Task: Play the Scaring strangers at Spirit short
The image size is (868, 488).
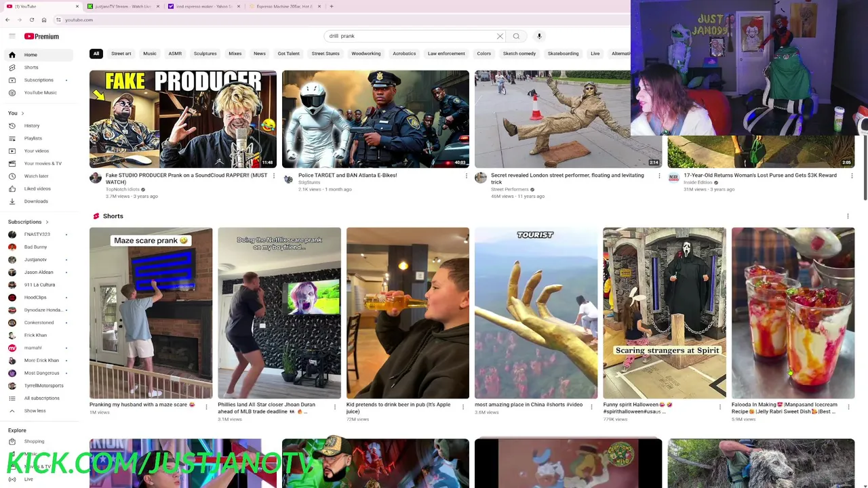Action: [665, 313]
